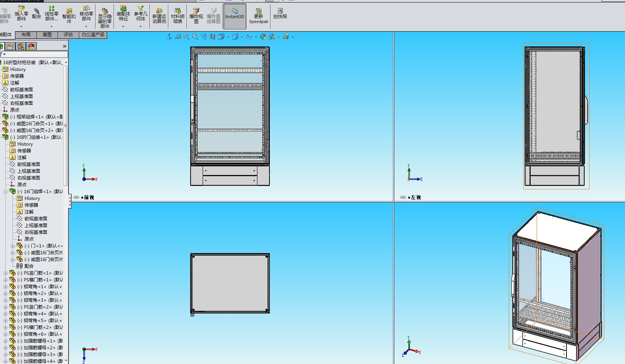This screenshot has height=364, width=625.
Task: Open the 参考几何体 dropdown arrow
Action: pyautogui.click(x=141, y=26)
